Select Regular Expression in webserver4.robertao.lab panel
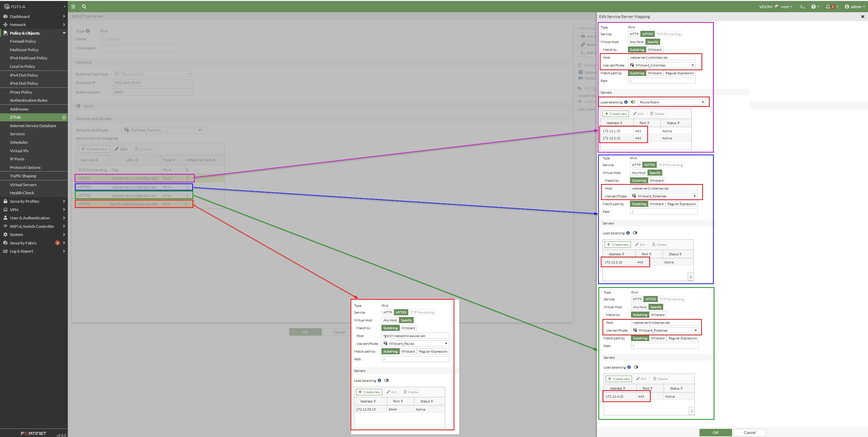This screenshot has width=868, height=437. pos(683,338)
